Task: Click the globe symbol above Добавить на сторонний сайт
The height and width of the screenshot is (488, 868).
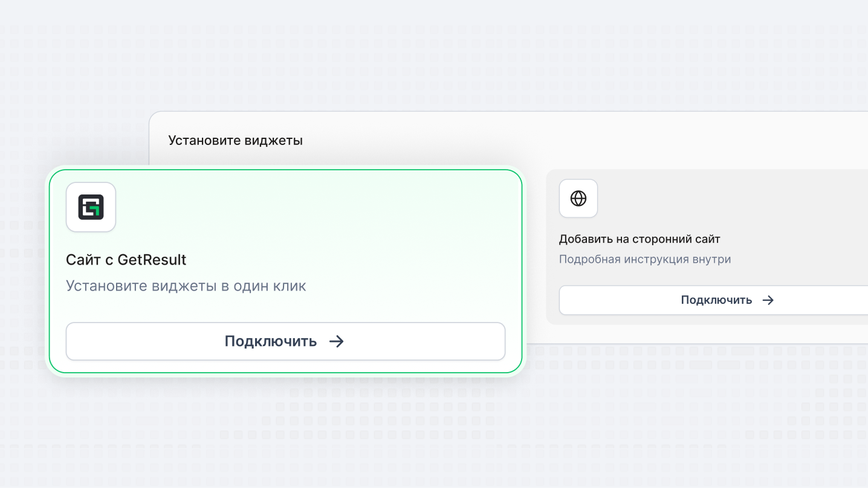Action: tap(578, 198)
